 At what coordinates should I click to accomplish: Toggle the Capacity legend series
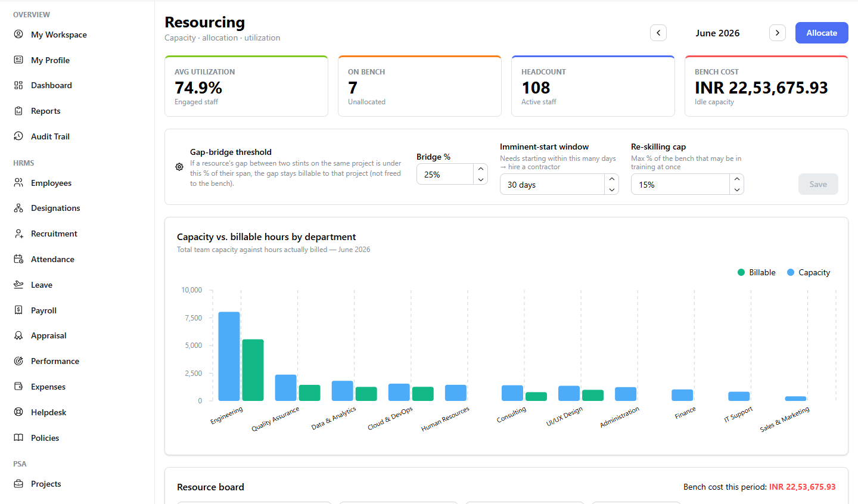click(809, 272)
